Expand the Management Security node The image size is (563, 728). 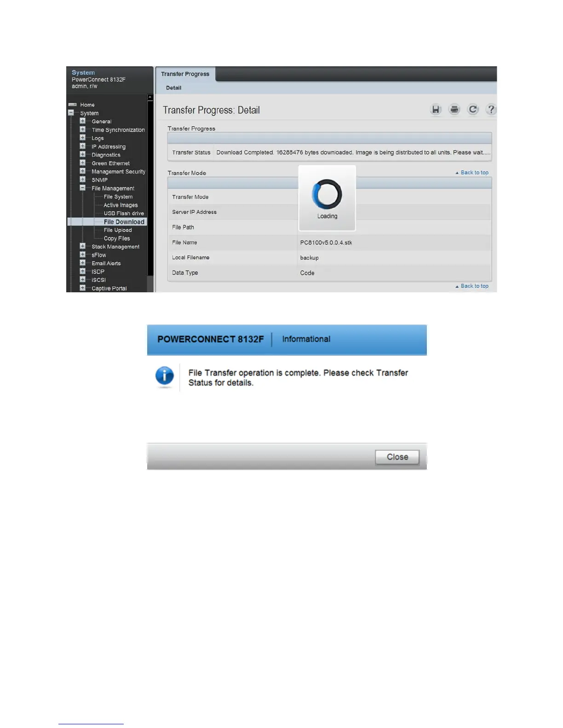point(82,171)
